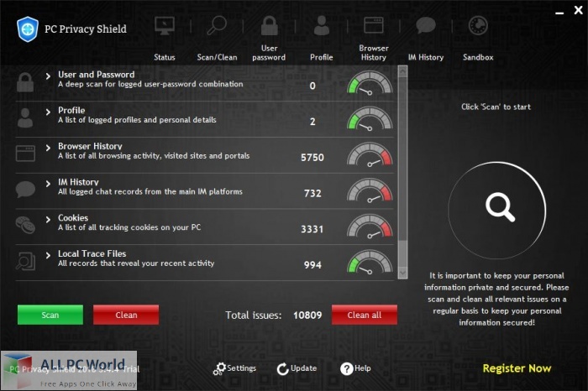Screen dimensions: 588x391
Task: Open the Profile person icon in top bar
Action: 322,25
